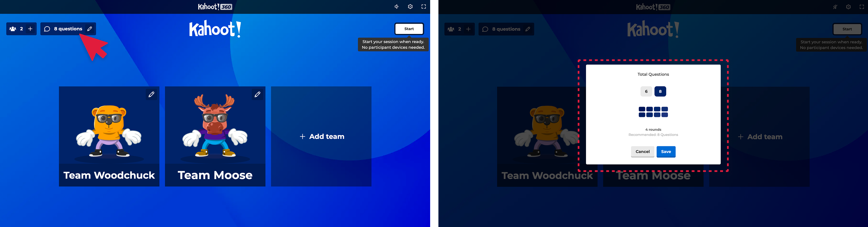
Task: Click the pencil icon next to 8 questions
Action: point(90,29)
